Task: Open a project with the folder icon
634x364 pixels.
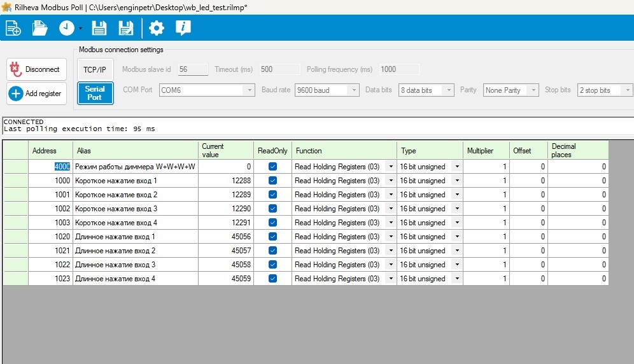Action: [x=40, y=28]
